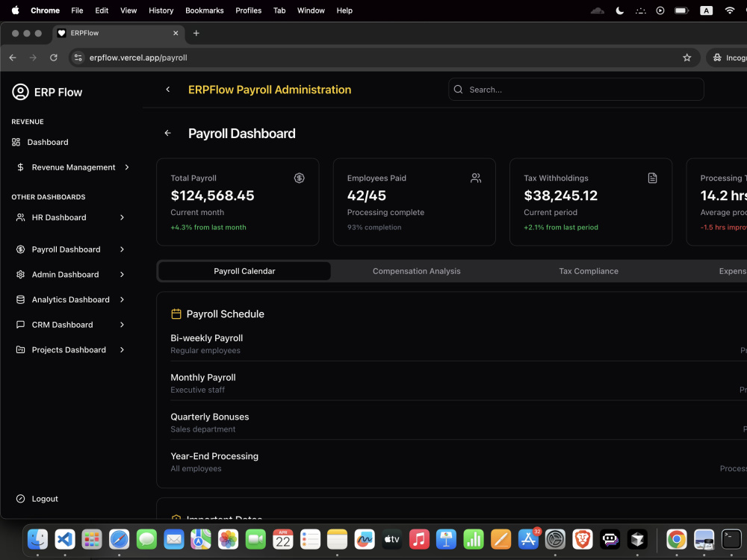
Task: Open the Bookmarks menu
Action: pyautogui.click(x=205, y=10)
